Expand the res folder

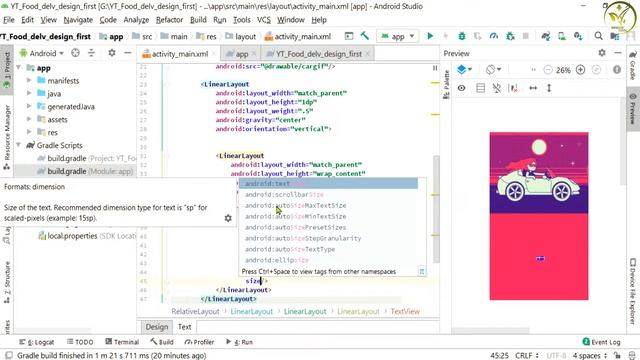pos(29,132)
